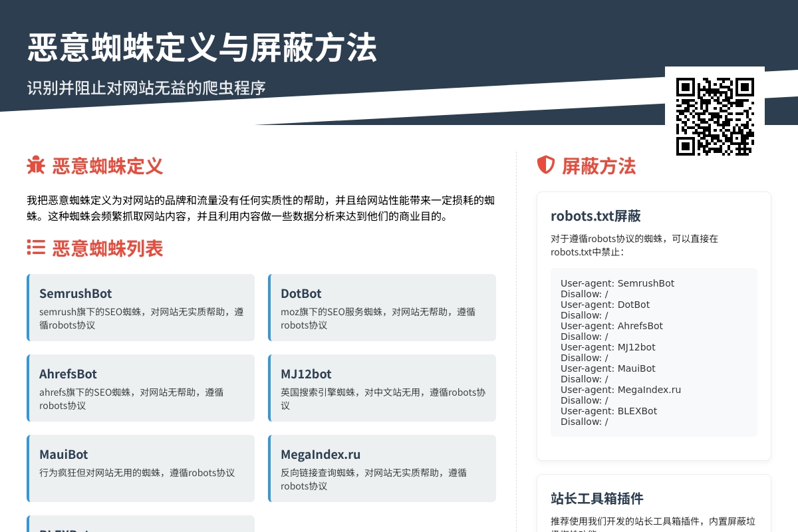Click the line User-agent: SemrushBot
This screenshot has height=532, width=798.
(x=617, y=283)
